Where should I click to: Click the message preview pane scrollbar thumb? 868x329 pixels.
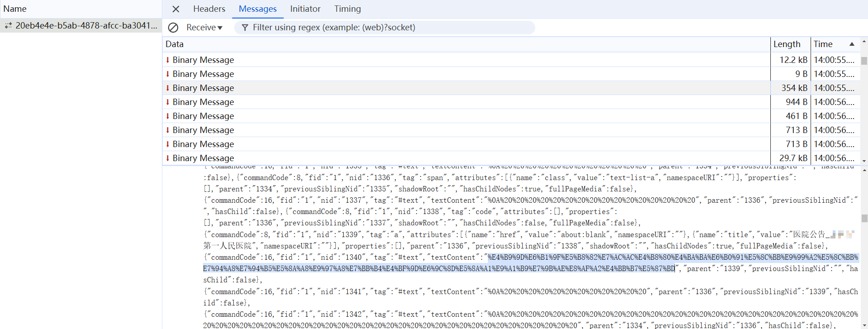[864, 219]
